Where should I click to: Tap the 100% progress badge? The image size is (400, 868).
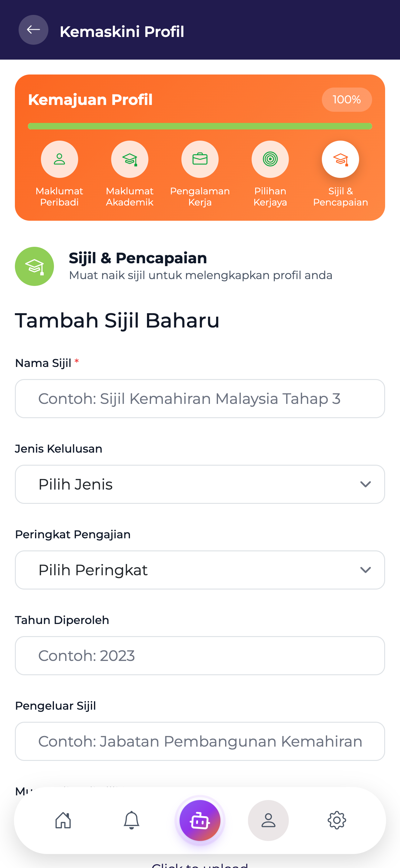[x=347, y=100]
